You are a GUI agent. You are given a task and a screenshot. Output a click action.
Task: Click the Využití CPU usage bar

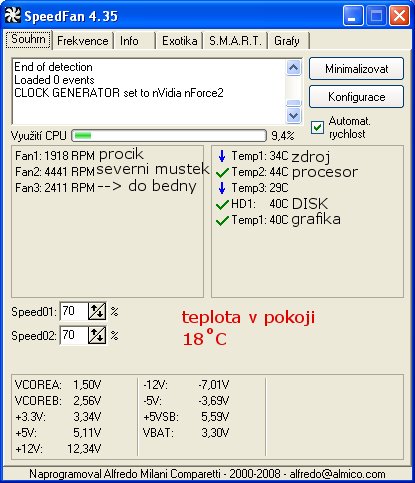pos(169,136)
